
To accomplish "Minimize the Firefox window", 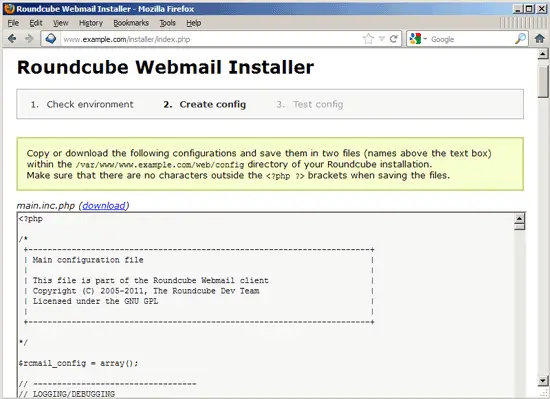I will click(x=518, y=9).
